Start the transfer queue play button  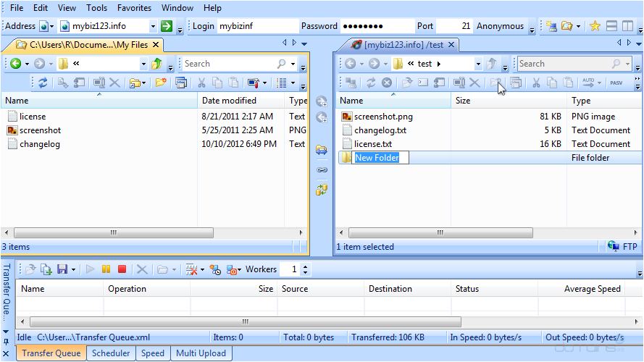[x=91, y=269]
